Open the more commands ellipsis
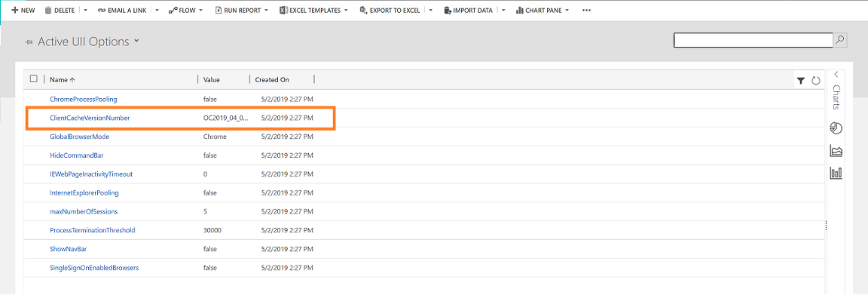868x295 pixels. coord(587,11)
